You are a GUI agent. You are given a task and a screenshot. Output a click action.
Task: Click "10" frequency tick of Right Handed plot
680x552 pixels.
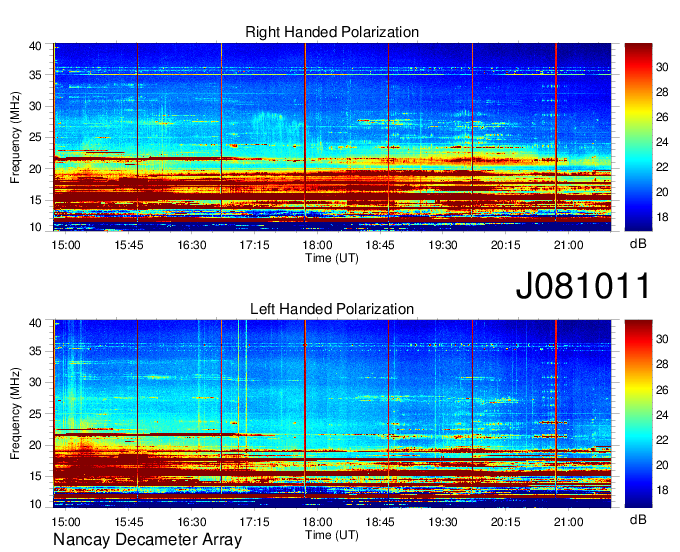click(x=35, y=227)
